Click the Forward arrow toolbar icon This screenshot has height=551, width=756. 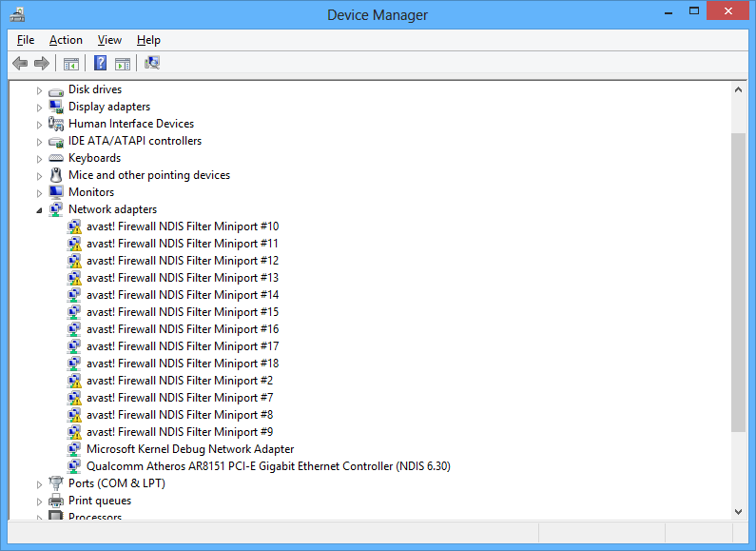click(x=42, y=63)
